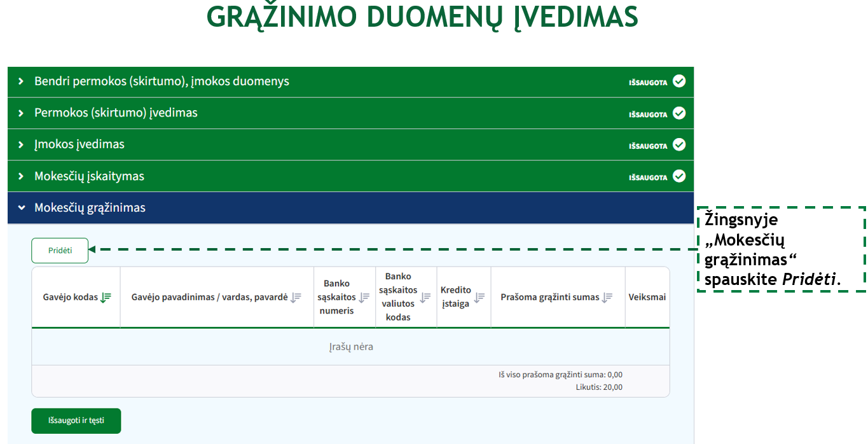Expand the Įmokos įvedimas section chevron
Image resolution: width=868 pixels, height=444 pixels.
[21, 144]
